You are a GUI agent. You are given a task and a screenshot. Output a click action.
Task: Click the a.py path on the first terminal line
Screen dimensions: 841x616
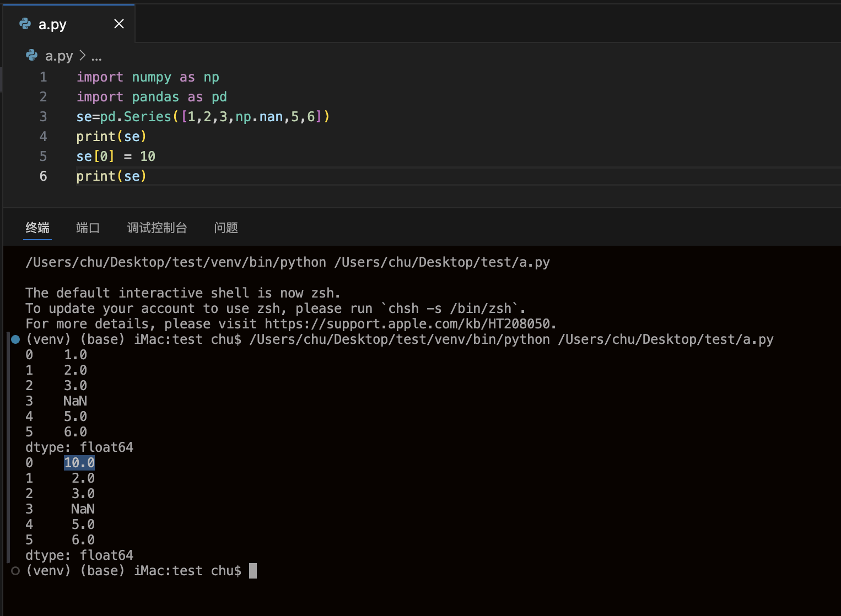442,262
